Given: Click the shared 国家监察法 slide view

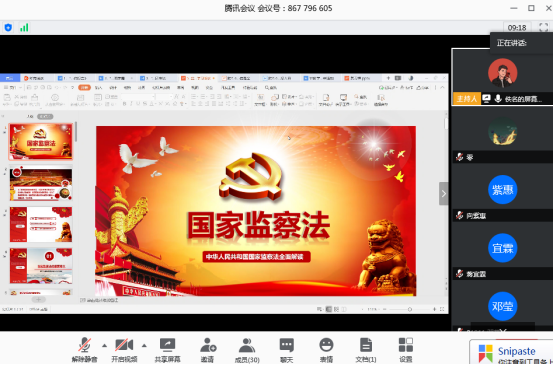Looking at the screenshot, I should coord(256,211).
